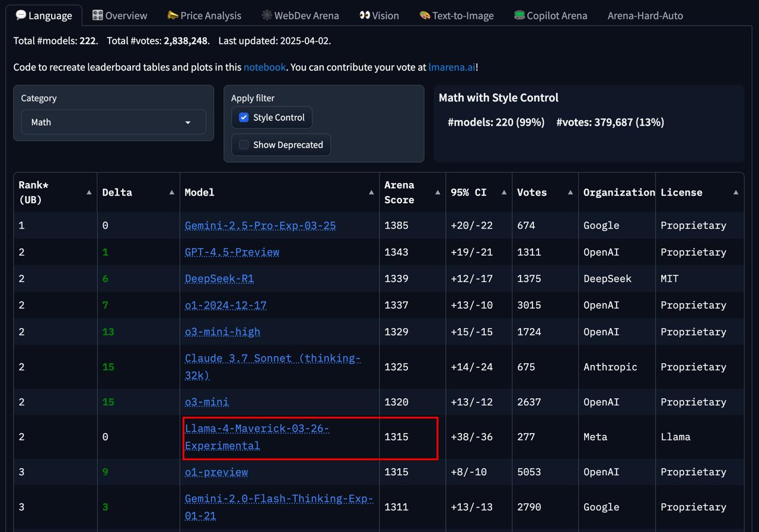Screen dimensions: 759x532
Task: Sort by the Votes column arrow
Action: click(570, 193)
